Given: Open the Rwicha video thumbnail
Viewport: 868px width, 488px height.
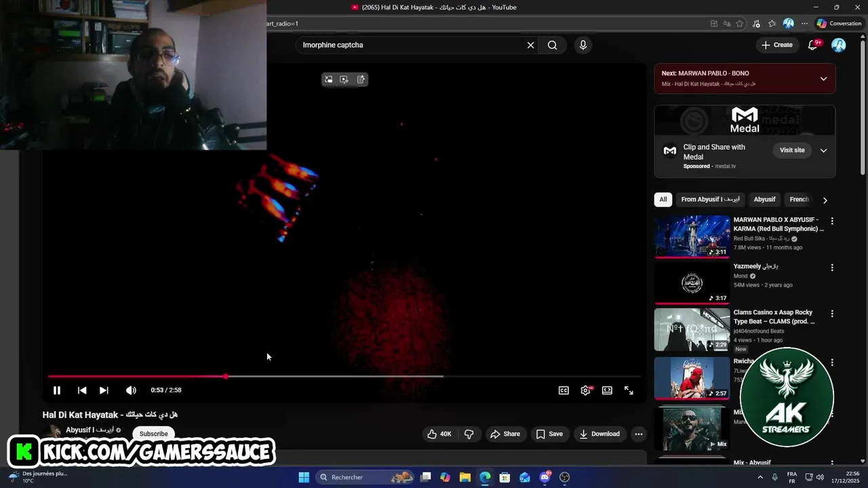Looking at the screenshot, I should 692,377.
